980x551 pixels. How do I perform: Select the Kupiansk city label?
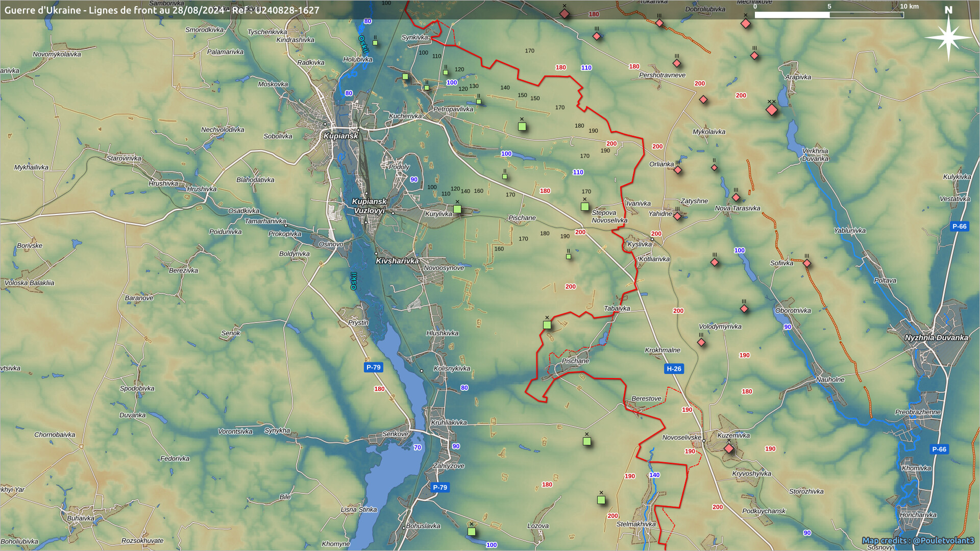[340, 136]
